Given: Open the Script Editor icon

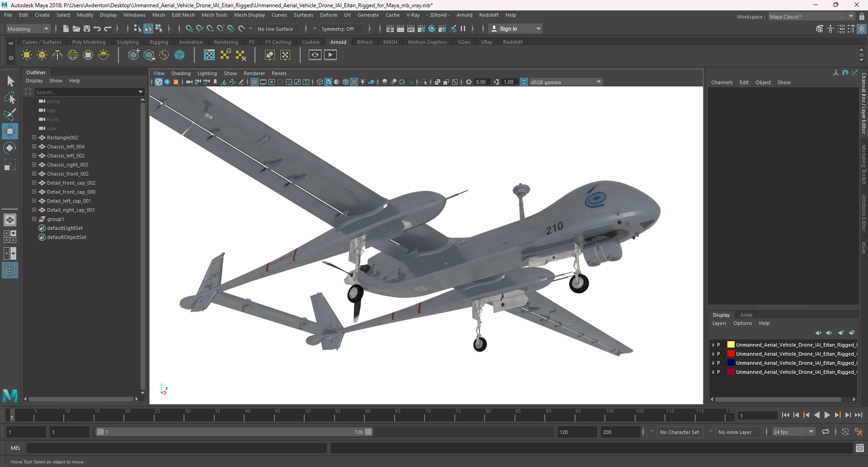Looking at the screenshot, I should [x=860, y=448].
